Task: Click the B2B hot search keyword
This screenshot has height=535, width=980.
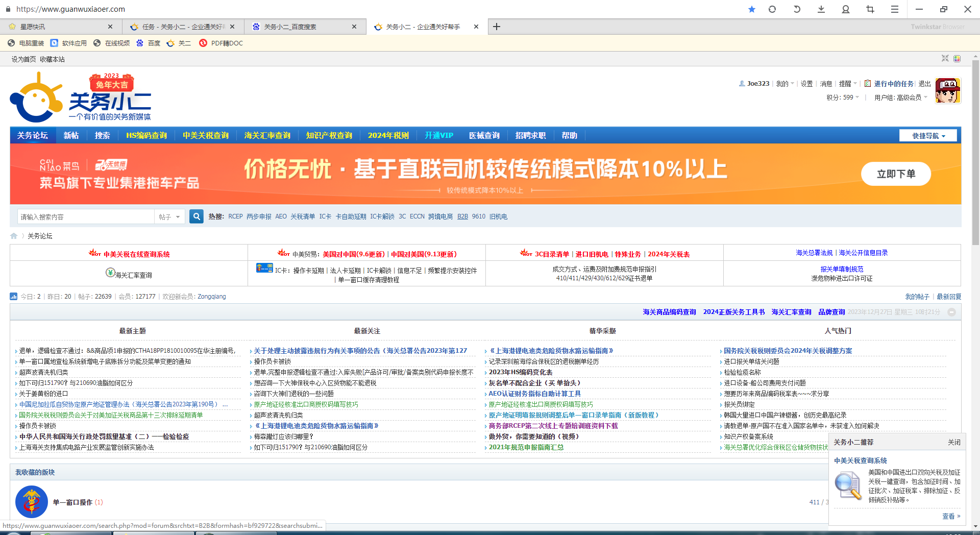Action: click(462, 216)
